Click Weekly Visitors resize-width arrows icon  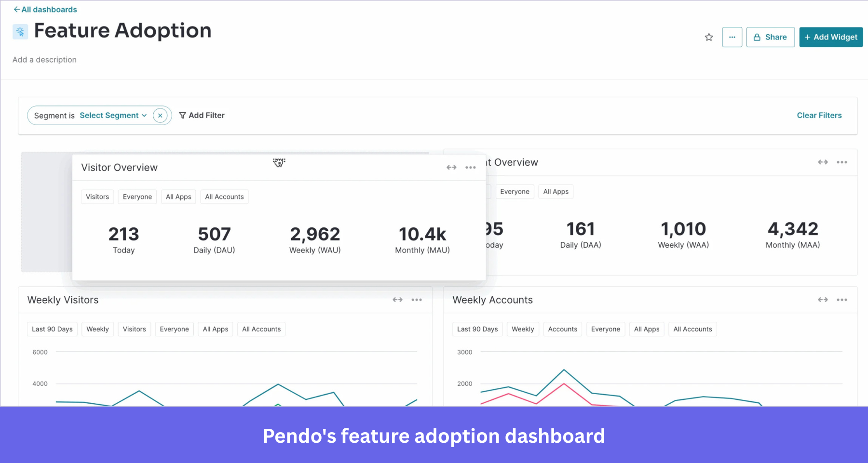(397, 300)
